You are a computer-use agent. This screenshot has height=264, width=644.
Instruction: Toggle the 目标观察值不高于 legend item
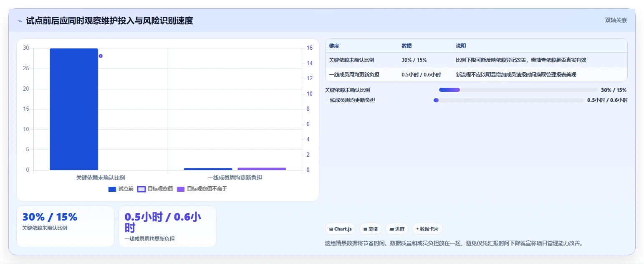(x=202, y=189)
